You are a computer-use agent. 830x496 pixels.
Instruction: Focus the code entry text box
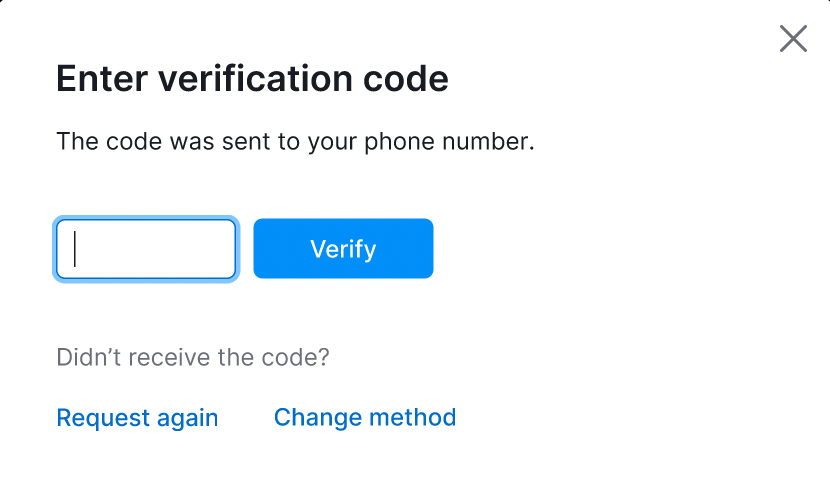(x=146, y=249)
